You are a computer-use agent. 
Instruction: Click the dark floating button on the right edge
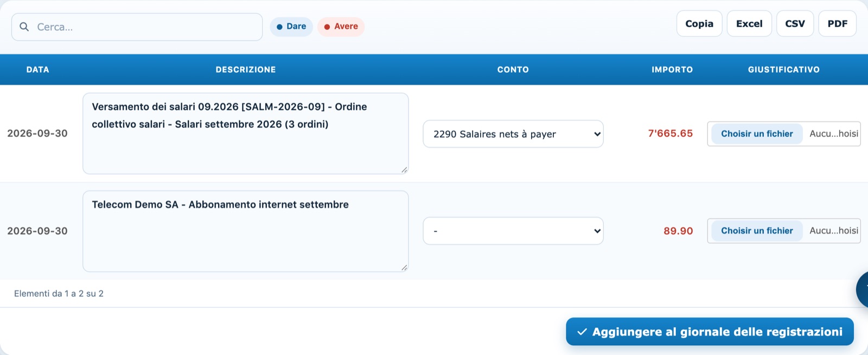[862, 289]
